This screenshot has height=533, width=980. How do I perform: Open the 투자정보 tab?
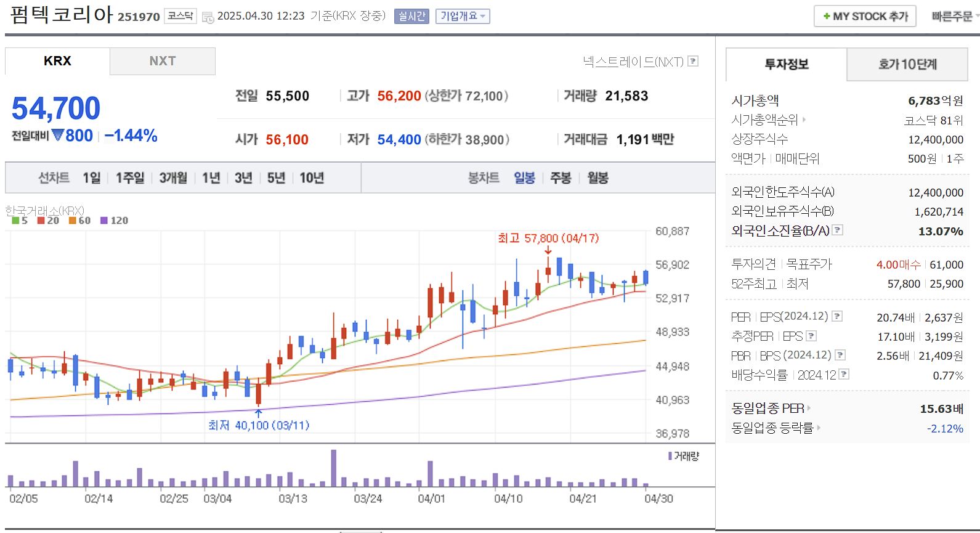tap(787, 64)
